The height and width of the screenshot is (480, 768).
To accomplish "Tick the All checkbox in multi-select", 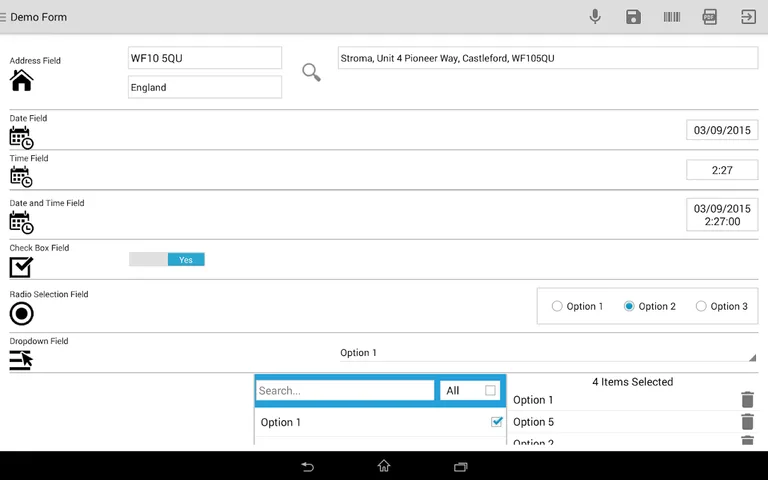I will point(490,390).
